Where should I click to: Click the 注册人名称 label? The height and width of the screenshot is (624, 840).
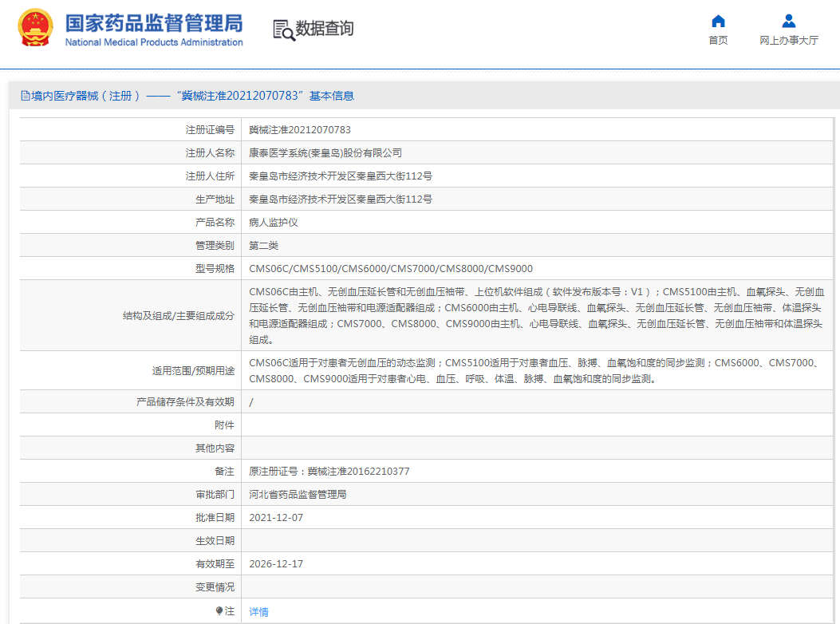click(x=210, y=152)
